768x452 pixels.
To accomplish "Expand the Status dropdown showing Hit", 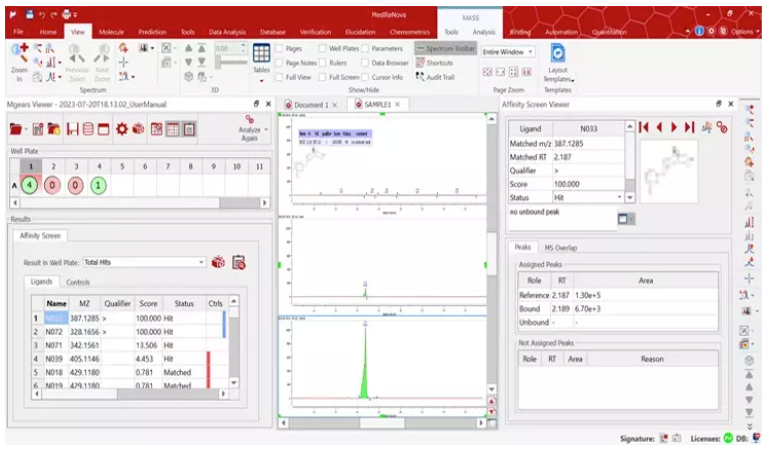I will [618, 198].
